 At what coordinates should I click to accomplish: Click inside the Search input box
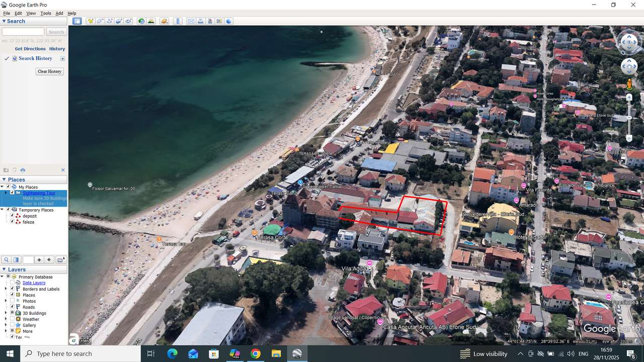click(23, 31)
